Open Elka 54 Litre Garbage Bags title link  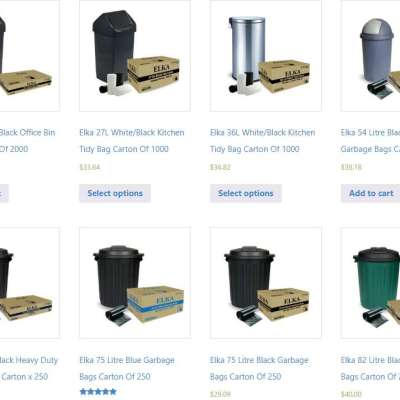click(370, 141)
